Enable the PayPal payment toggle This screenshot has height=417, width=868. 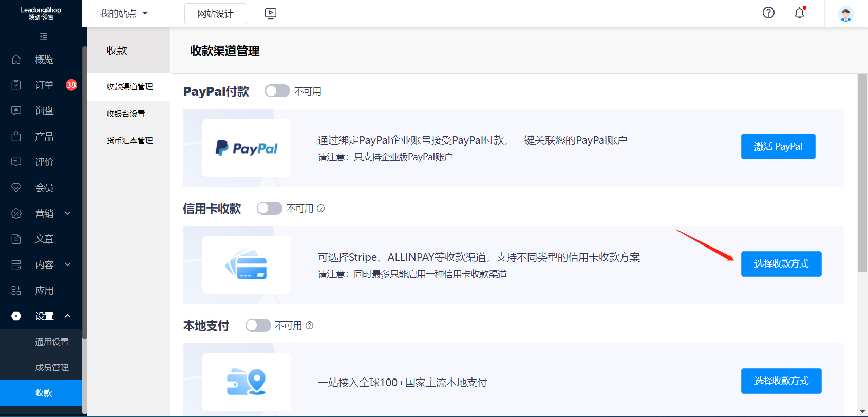tap(277, 91)
